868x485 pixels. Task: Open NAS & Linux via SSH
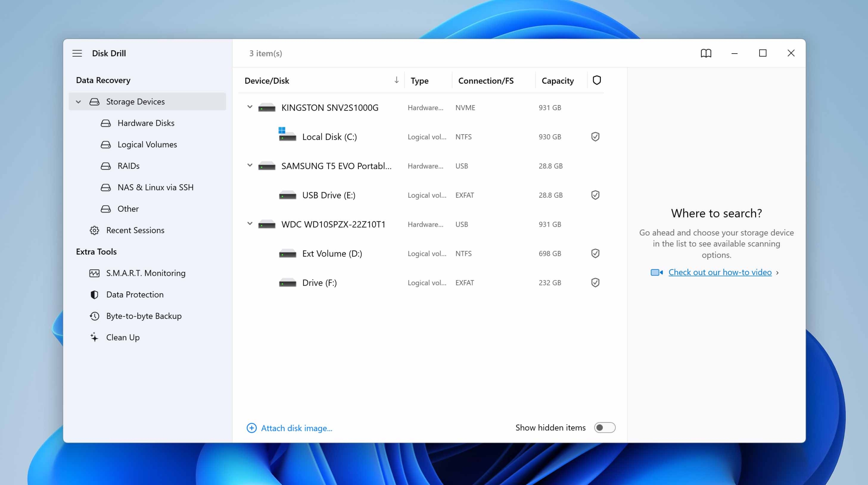(x=156, y=187)
